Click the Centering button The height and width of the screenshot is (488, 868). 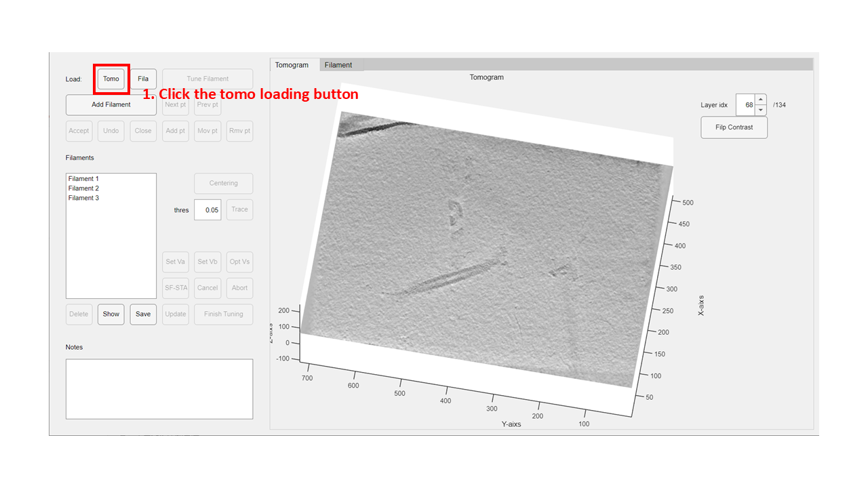coord(224,183)
